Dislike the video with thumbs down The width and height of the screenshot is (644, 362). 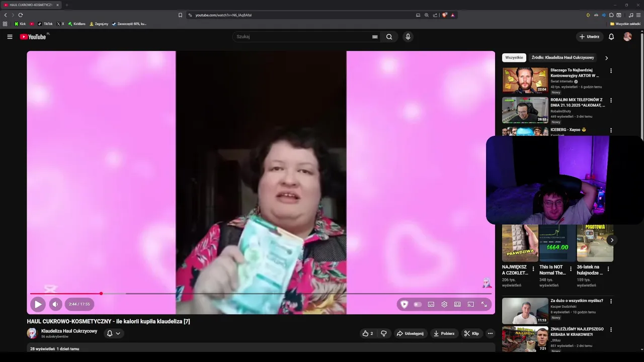tap(383, 333)
